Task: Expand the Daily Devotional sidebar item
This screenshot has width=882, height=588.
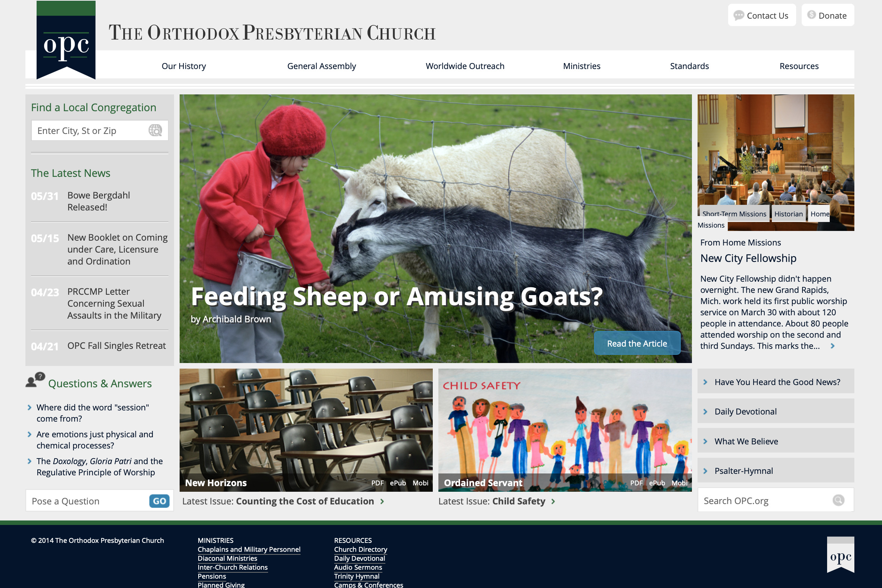Action: tap(776, 412)
